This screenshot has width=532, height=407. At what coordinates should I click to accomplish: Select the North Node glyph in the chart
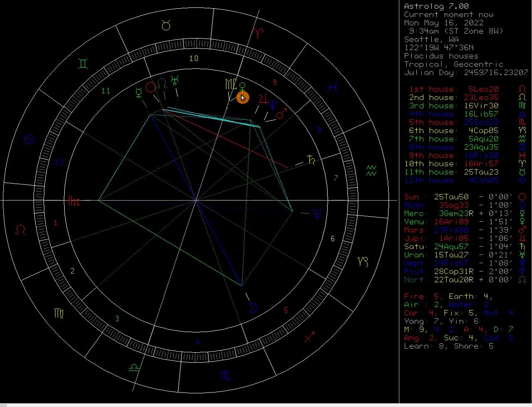click(162, 83)
